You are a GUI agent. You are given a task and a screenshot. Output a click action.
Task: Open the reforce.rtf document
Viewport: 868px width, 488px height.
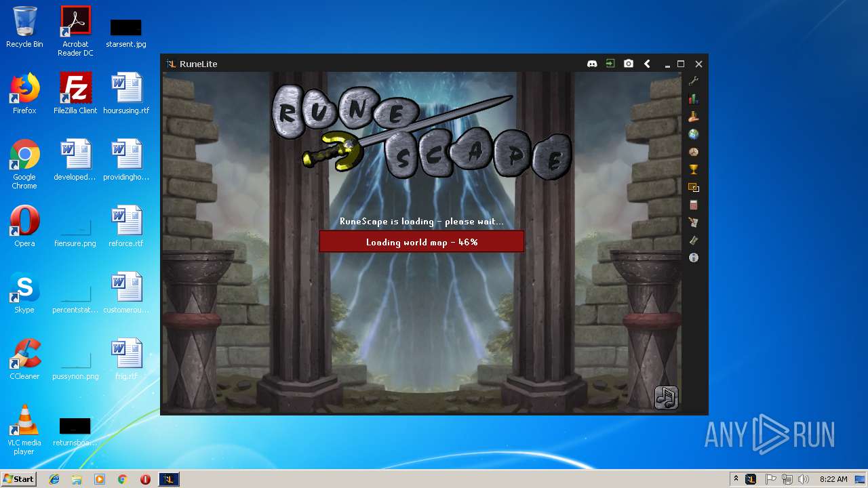click(x=126, y=226)
